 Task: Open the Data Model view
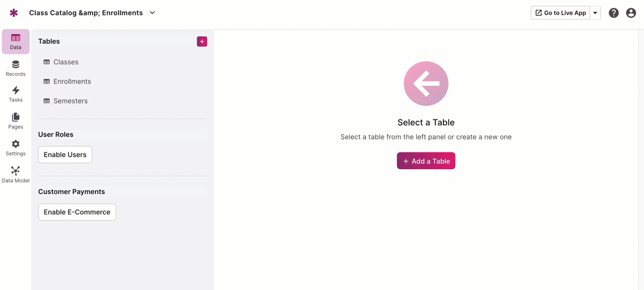[x=16, y=174]
